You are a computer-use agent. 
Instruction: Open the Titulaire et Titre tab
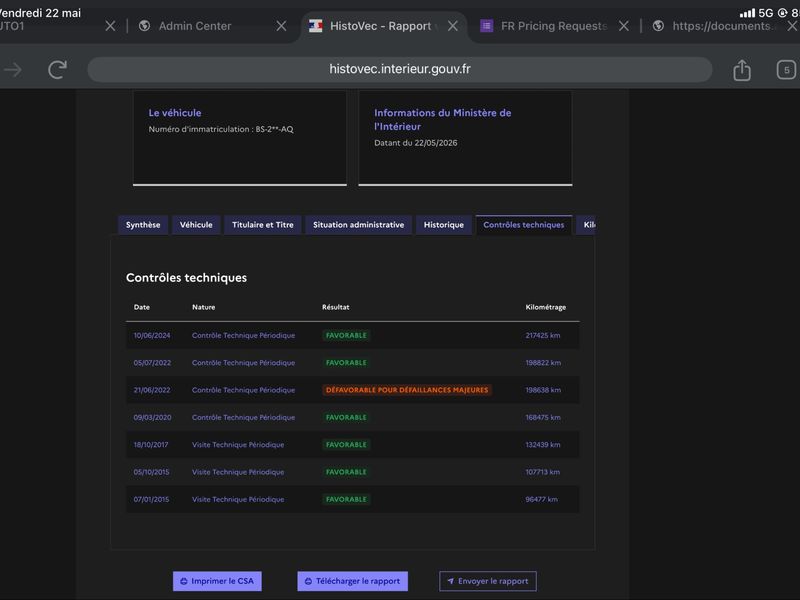tap(263, 225)
